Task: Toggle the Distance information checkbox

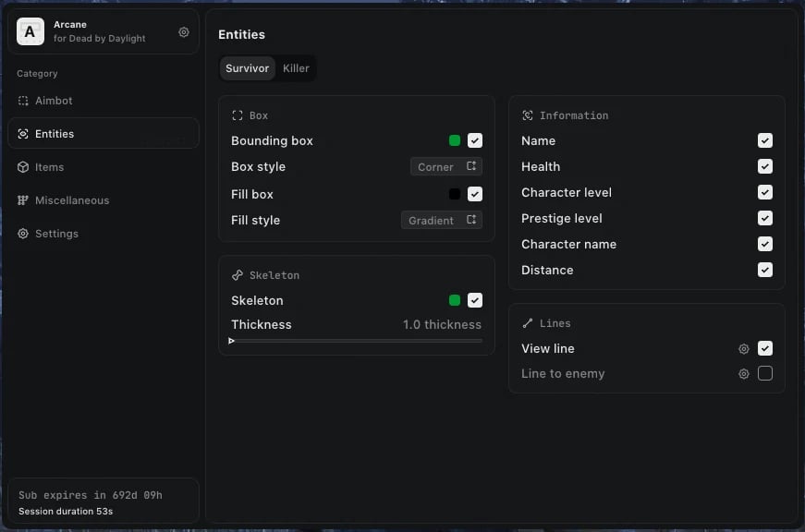Action: click(765, 271)
